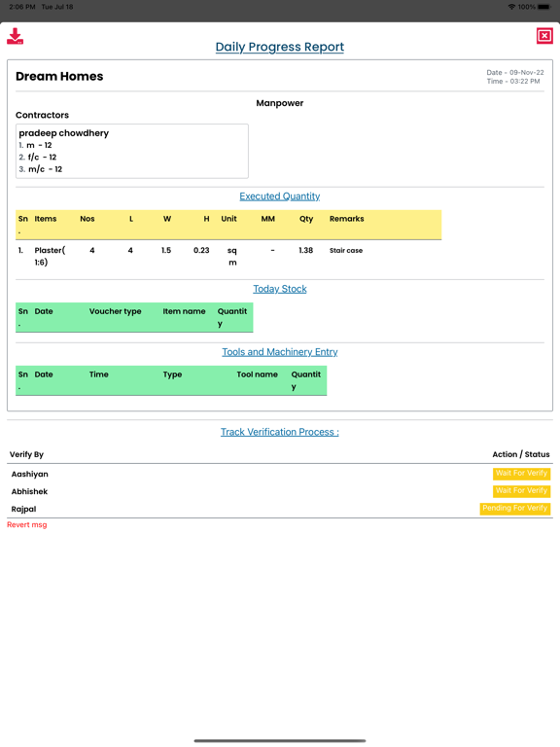Select the Time header in Tools table
The image size is (560, 747).
point(99,374)
